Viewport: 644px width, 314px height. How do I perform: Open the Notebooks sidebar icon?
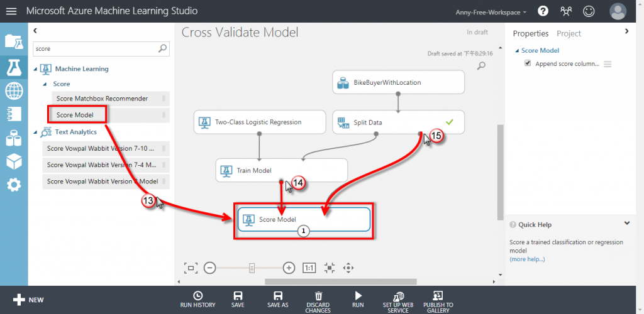(14, 114)
